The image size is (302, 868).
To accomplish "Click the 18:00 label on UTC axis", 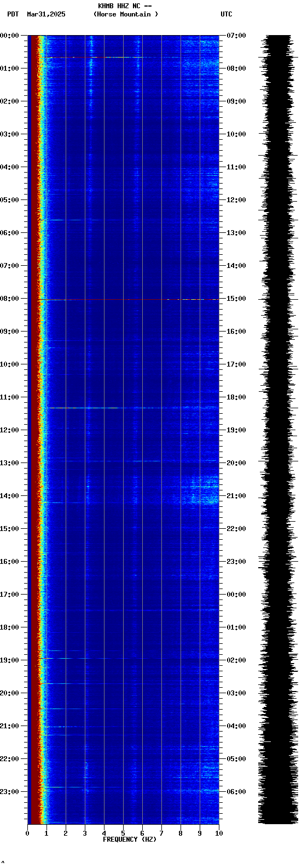I will (x=236, y=397).
